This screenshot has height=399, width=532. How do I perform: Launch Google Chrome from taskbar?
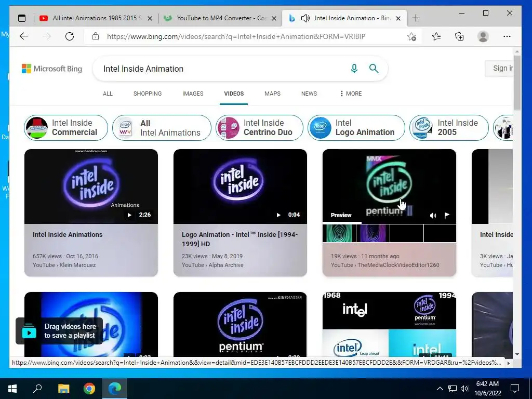89,389
